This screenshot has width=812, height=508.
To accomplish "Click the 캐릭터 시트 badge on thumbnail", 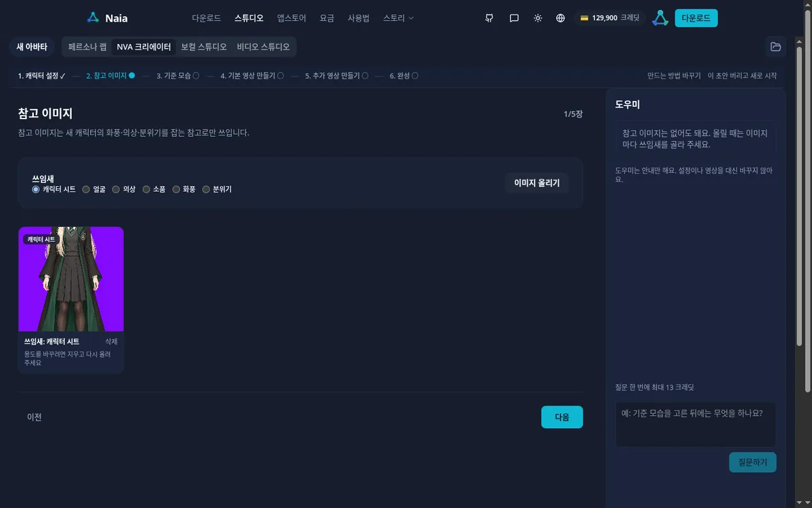I will (42, 239).
